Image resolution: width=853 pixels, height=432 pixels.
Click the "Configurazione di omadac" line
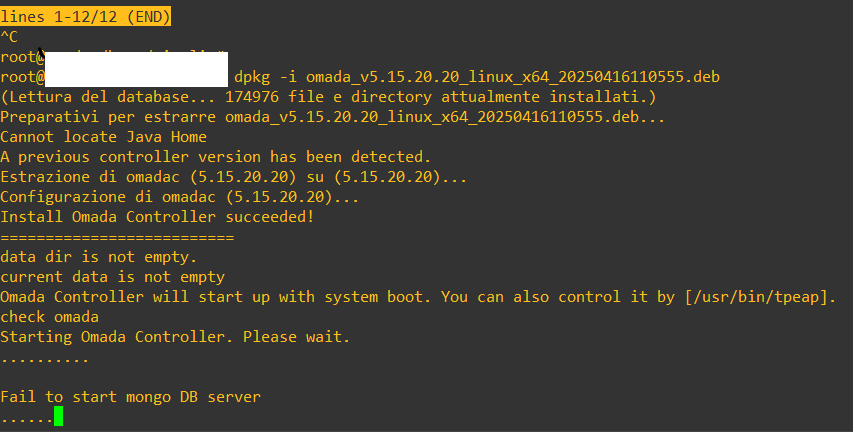tap(180, 197)
